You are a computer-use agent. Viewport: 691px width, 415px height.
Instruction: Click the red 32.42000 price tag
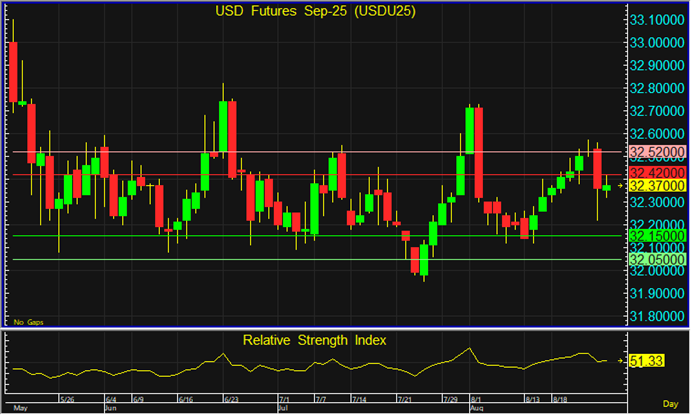[x=656, y=173]
